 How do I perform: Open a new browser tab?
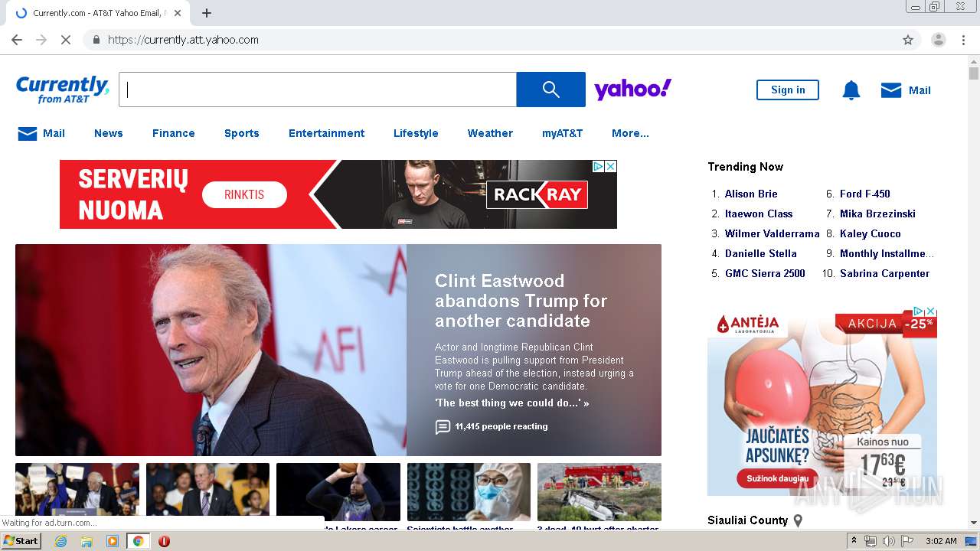[207, 13]
